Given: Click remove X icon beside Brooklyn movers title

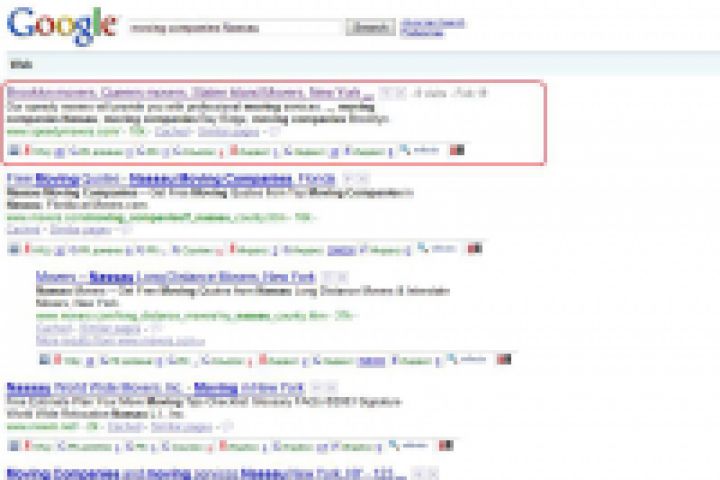Looking at the screenshot, I should coord(400,93).
